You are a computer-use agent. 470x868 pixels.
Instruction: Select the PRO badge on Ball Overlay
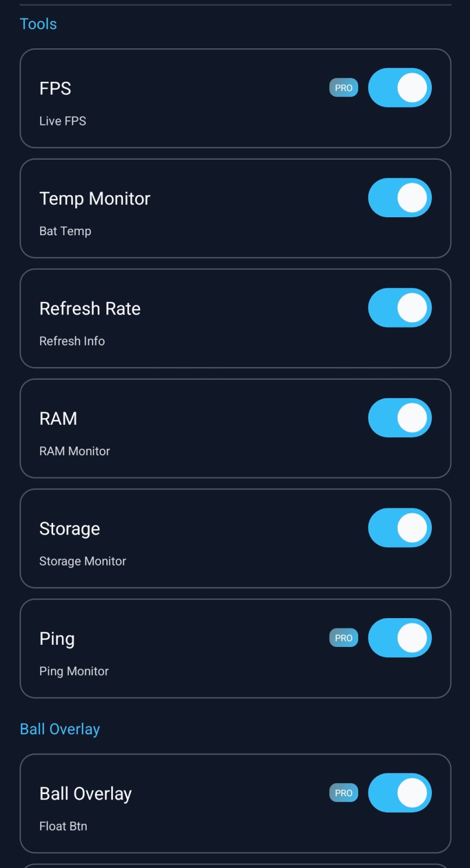click(x=344, y=793)
